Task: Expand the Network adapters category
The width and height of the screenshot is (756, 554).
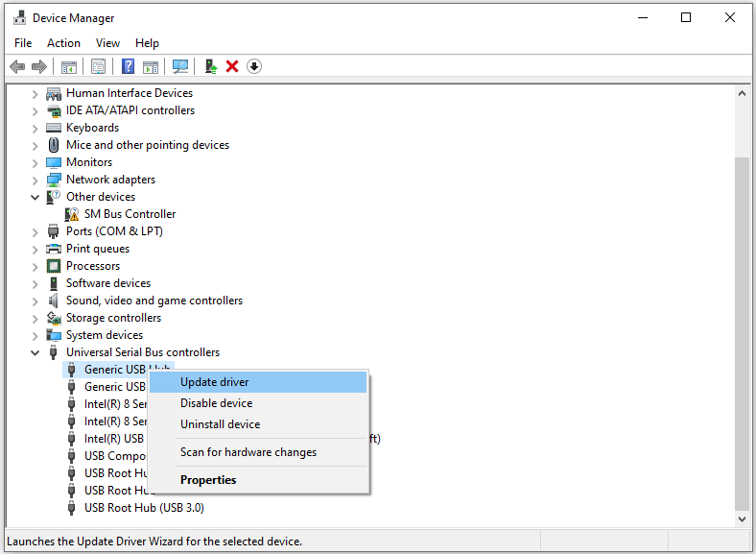Action: click(x=35, y=180)
